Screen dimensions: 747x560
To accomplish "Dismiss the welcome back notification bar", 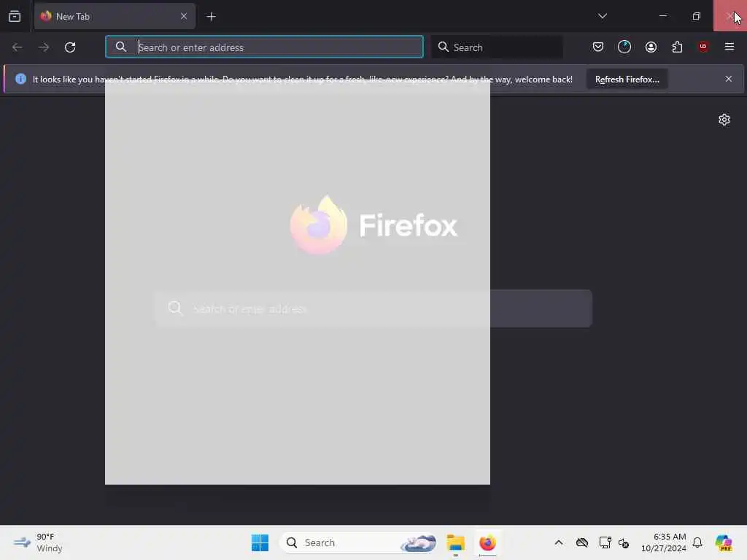I will (x=729, y=79).
